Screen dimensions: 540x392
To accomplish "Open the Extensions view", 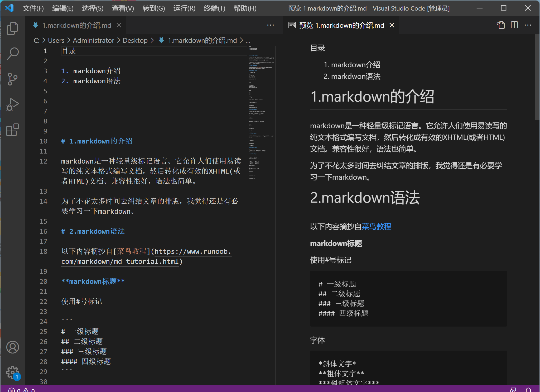I will coord(12,130).
